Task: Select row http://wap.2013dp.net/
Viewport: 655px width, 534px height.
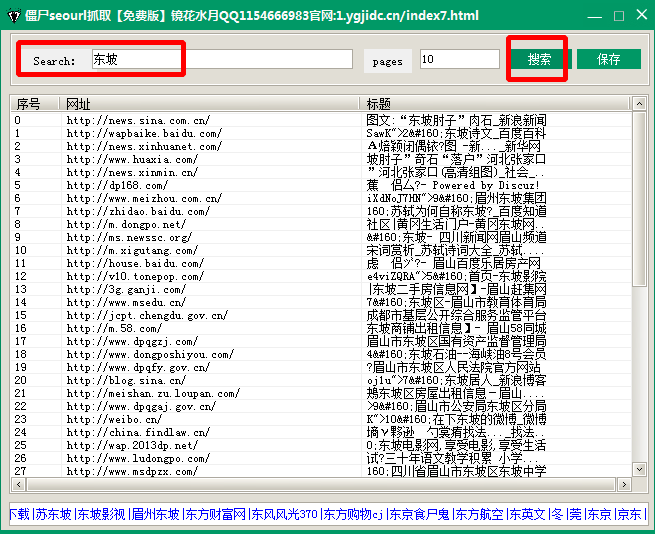Action: tap(321, 445)
